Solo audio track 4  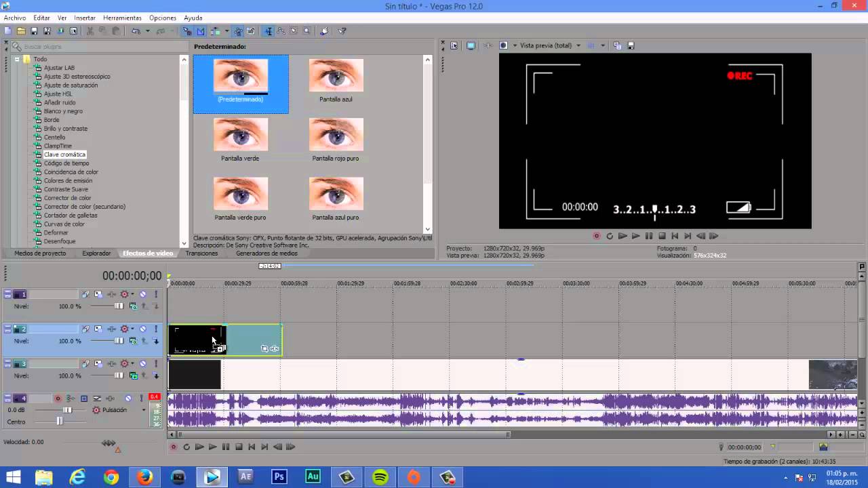click(142, 399)
